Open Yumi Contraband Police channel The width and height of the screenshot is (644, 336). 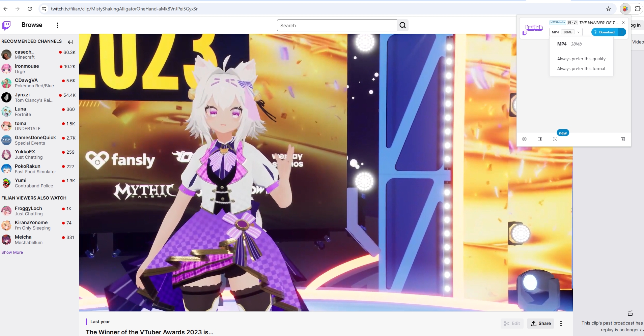coord(39,183)
